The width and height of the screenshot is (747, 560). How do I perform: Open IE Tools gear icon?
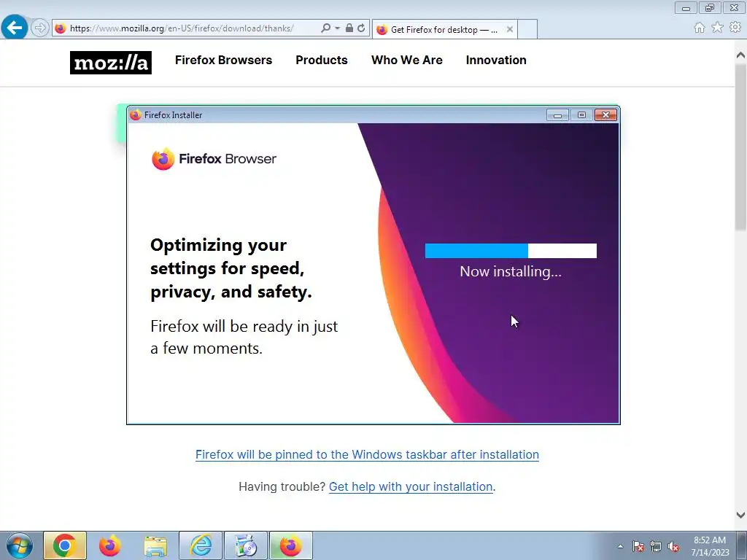pos(735,28)
